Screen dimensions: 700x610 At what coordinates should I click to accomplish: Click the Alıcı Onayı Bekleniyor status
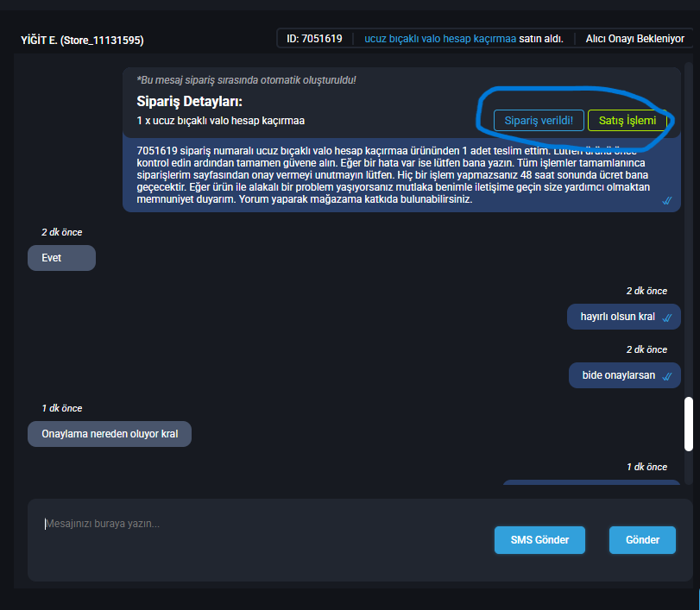point(634,39)
